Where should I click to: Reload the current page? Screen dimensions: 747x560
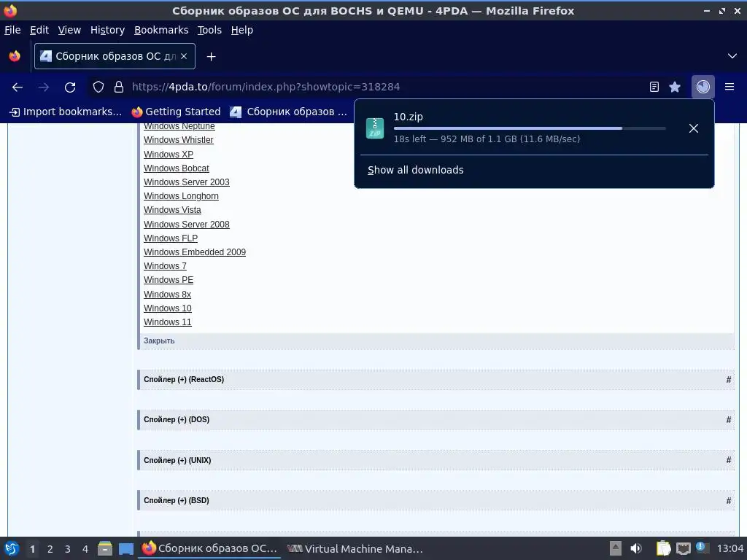point(70,87)
